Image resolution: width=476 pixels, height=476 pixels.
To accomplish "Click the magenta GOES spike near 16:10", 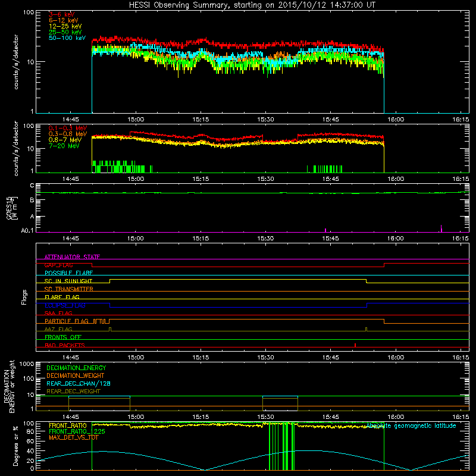I will 441,228.
